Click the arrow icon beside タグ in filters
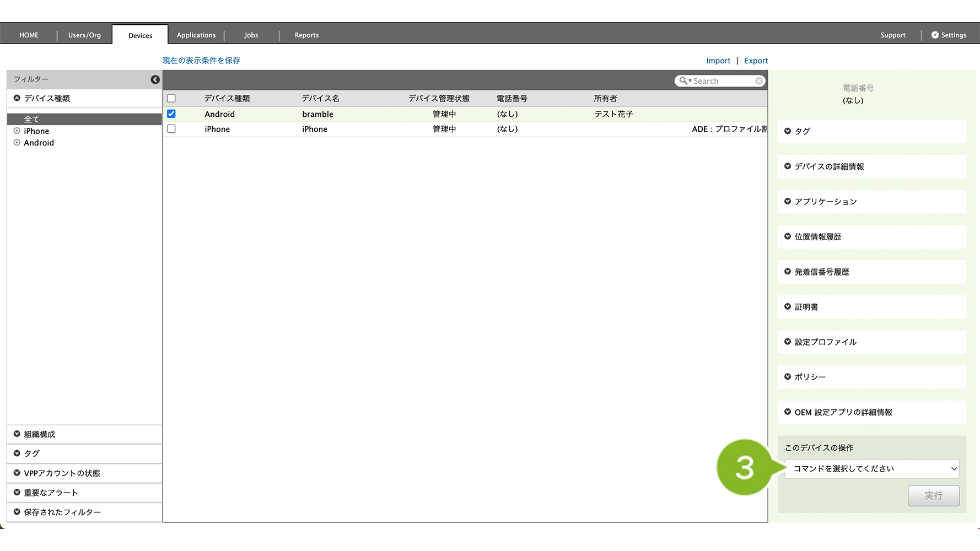This screenshot has height=551, width=980. 17,453
